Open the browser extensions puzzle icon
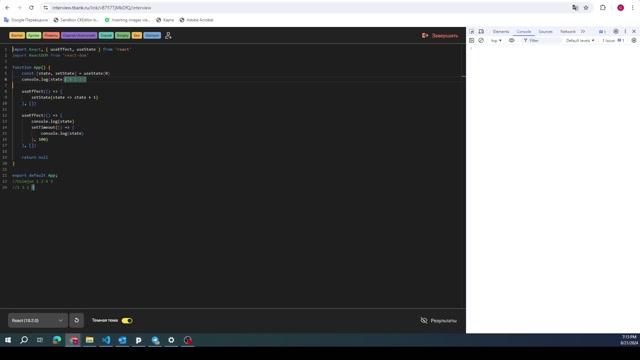This screenshot has width=640, height=360. (x=603, y=8)
